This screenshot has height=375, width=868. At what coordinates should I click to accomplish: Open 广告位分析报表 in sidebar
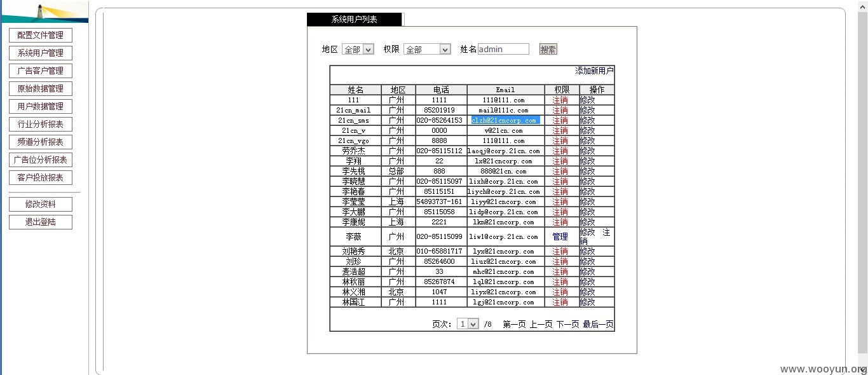pyautogui.click(x=41, y=160)
